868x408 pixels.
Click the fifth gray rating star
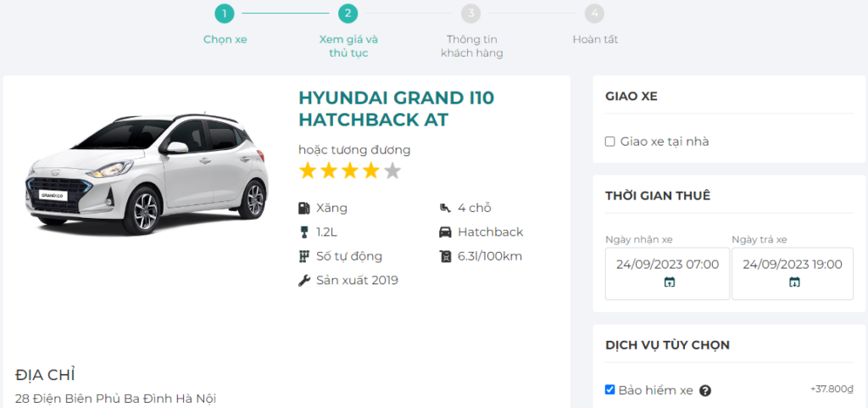click(392, 171)
